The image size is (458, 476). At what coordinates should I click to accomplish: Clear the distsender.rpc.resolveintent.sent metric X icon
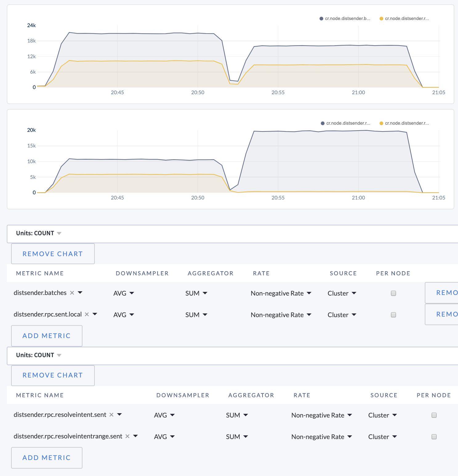[111, 415]
